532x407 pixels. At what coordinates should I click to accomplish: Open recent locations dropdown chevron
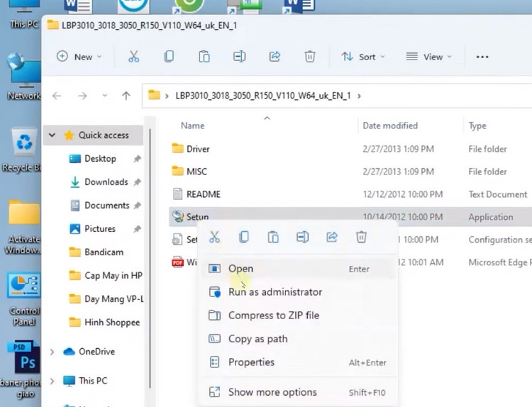(105, 96)
